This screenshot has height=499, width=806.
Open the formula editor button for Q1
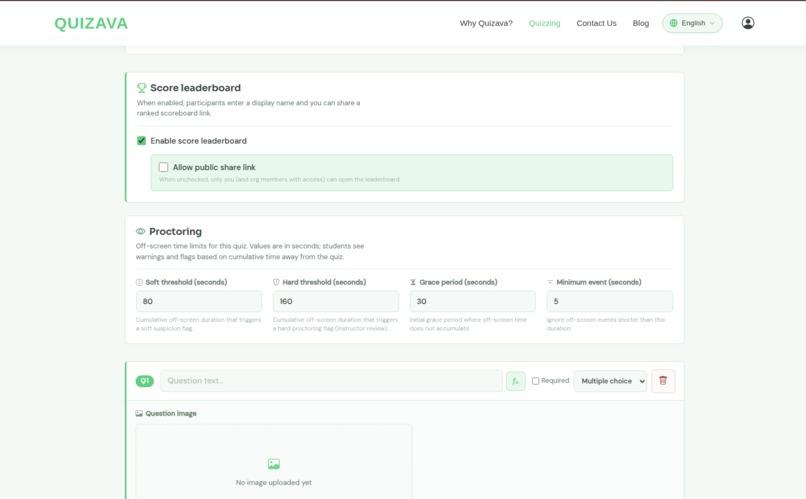tap(516, 381)
